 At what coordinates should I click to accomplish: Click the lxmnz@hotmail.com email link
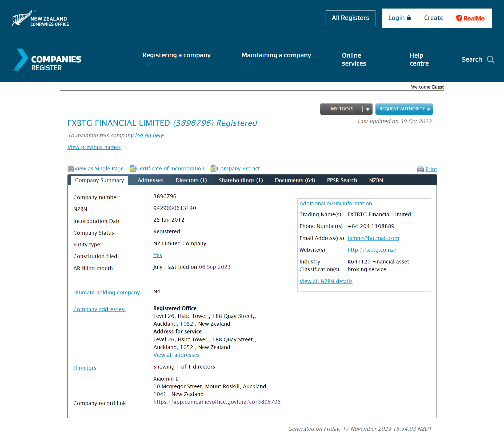373,238
